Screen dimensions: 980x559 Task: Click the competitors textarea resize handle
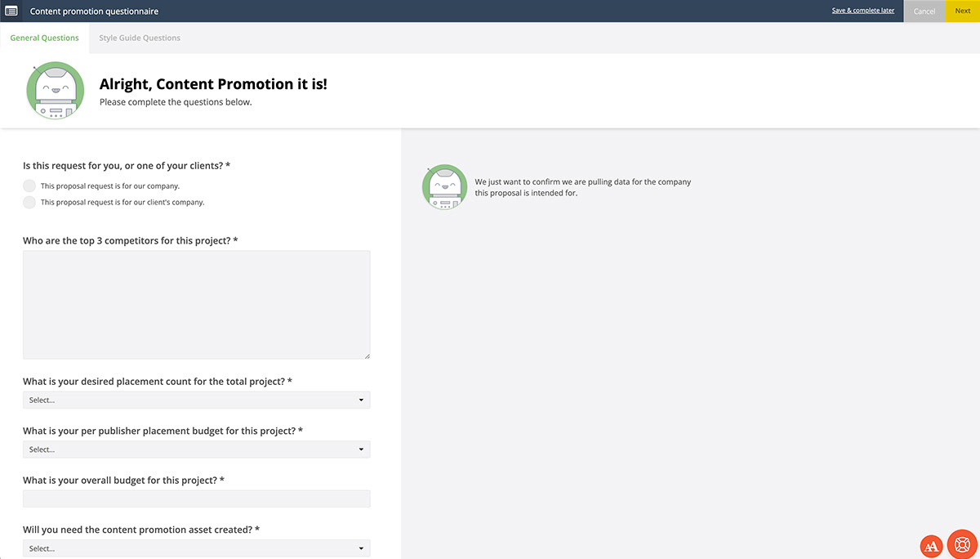point(367,356)
